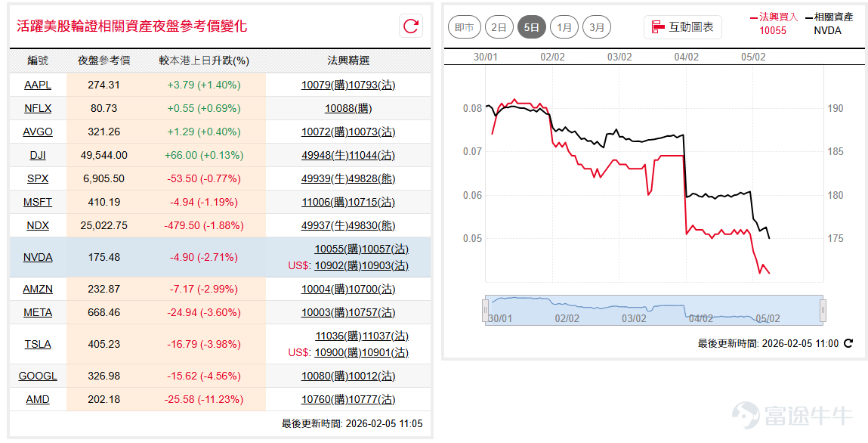This screenshot has height=443, width=868.
Task: Grab the left handle of chart range navigator
Action: click(486, 310)
